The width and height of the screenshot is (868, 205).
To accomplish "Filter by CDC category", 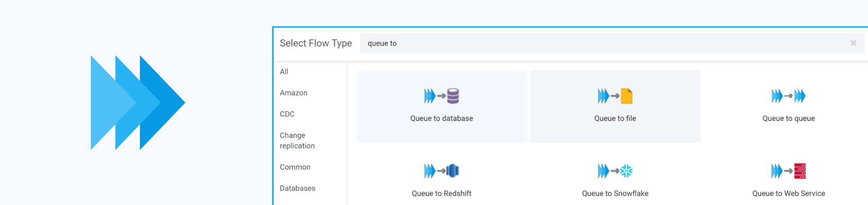I will (x=287, y=114).
